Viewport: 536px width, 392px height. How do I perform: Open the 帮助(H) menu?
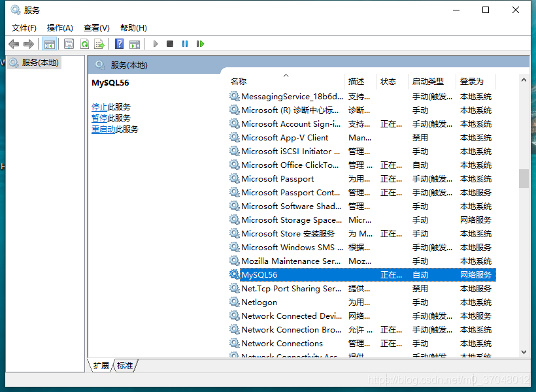pyautogui.click(x=133, y=28)
